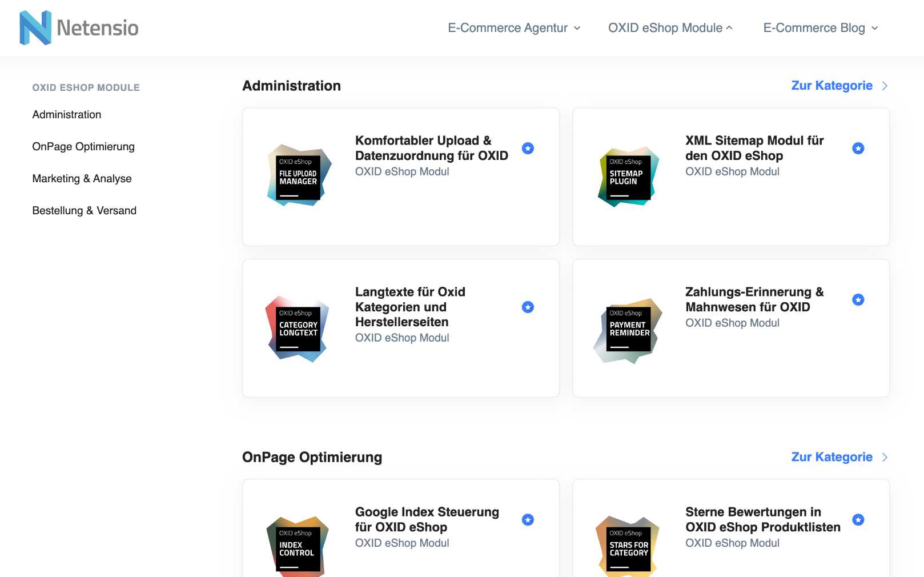Select OnPage Optimierung in the sidebar
Screen dimensions: 924x577
click(83, 147)
